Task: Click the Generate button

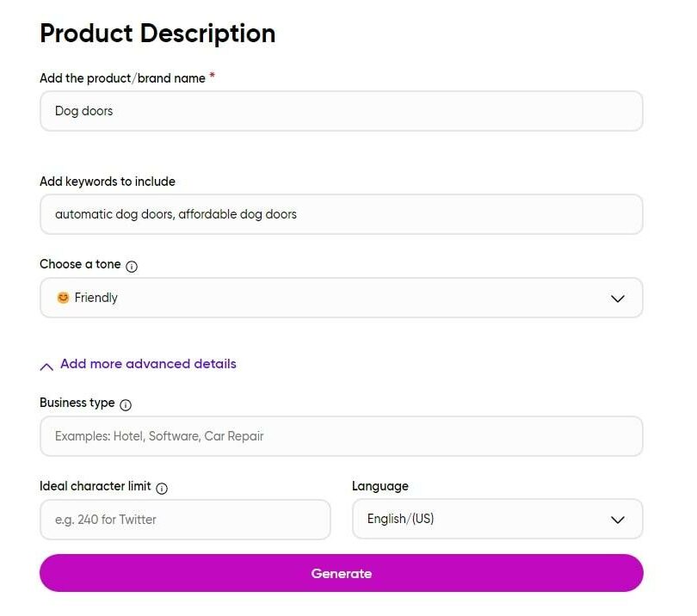Action: pos(342,573)
